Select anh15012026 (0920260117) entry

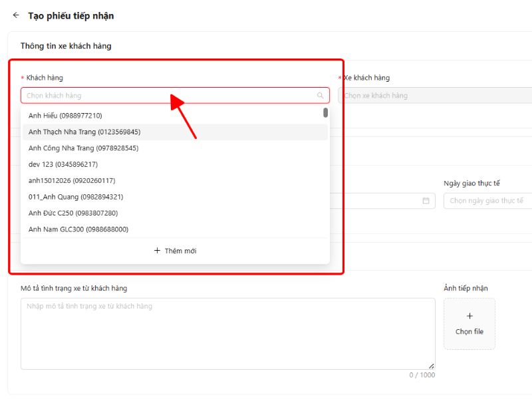(72, 180)
